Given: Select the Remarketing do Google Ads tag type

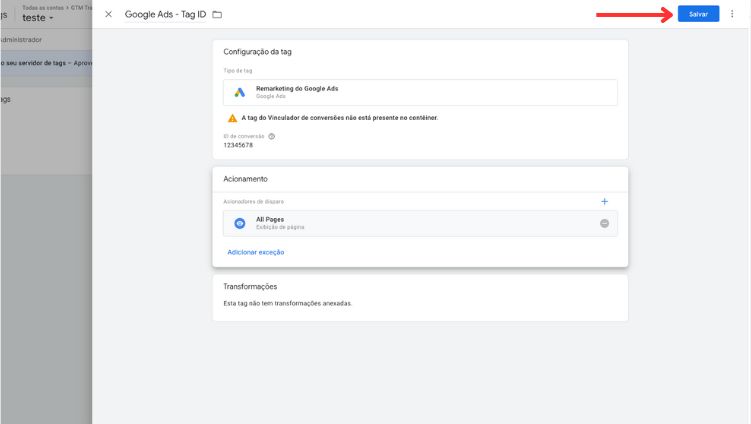Looking at the screenshot, I should pyautogui.click(x=420, y=92).
